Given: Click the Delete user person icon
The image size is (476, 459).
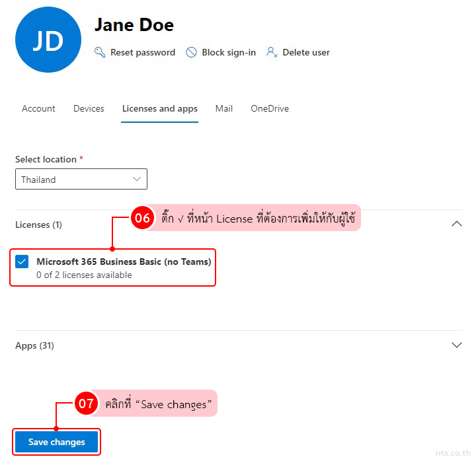Looking at the screenshot, I should point(271,52).
